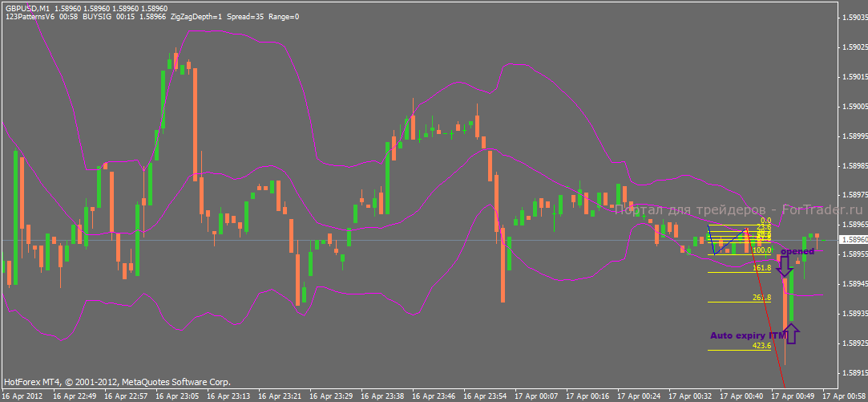
Task: Click the current price tag 1.58960
Action: (x=853, y=240)
